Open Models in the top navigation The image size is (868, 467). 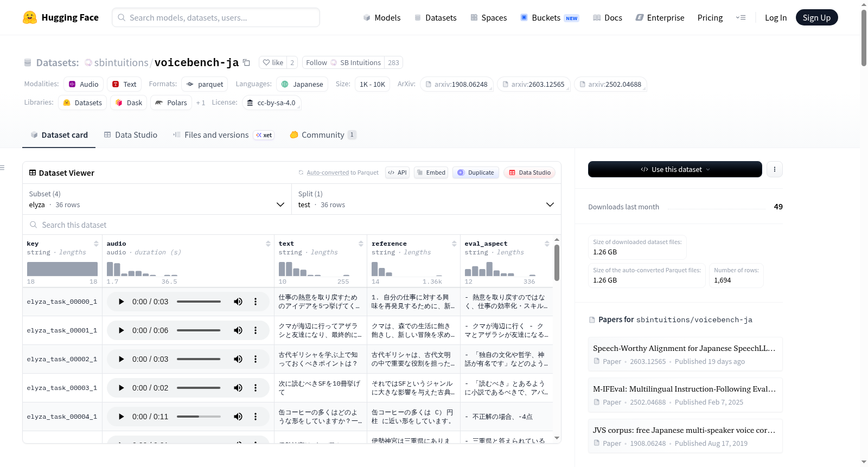click(x=381, y=17)
